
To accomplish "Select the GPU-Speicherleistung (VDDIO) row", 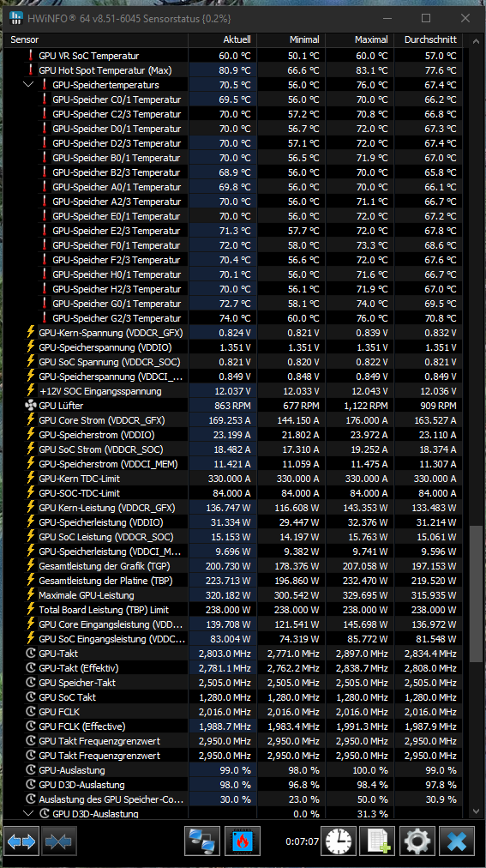I will coord(233,522).
